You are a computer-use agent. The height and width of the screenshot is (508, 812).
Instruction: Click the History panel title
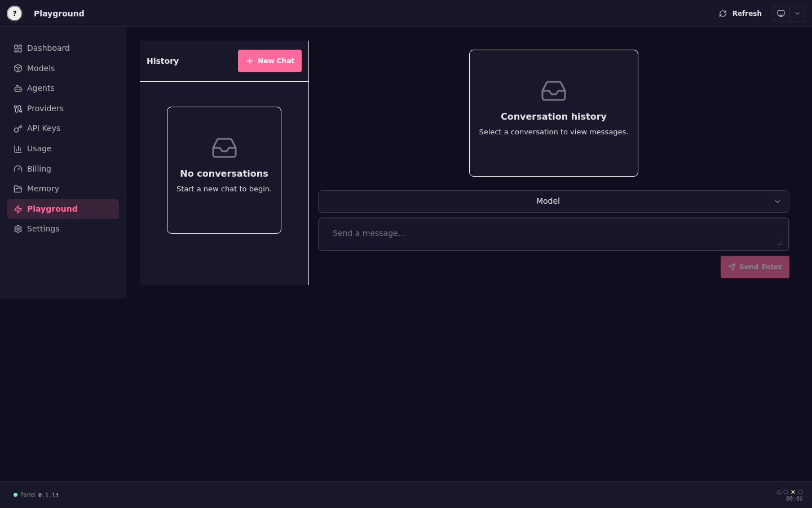(x=163, y=61)
